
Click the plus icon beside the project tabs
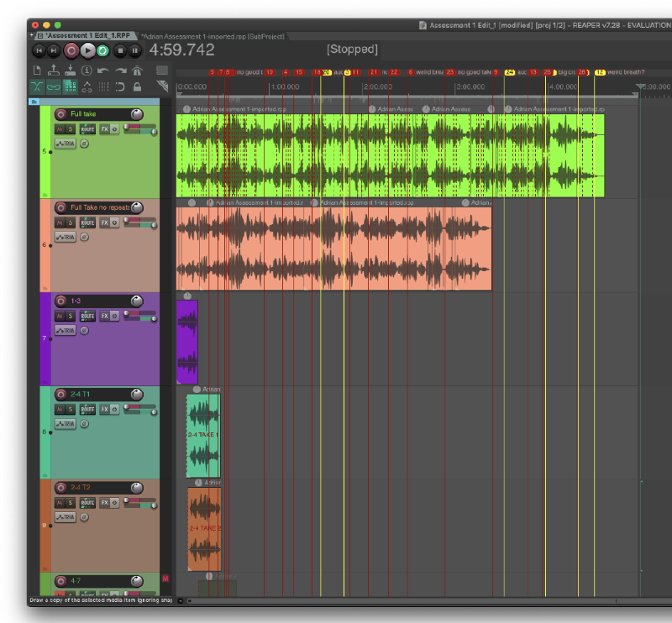pos(31,35)
